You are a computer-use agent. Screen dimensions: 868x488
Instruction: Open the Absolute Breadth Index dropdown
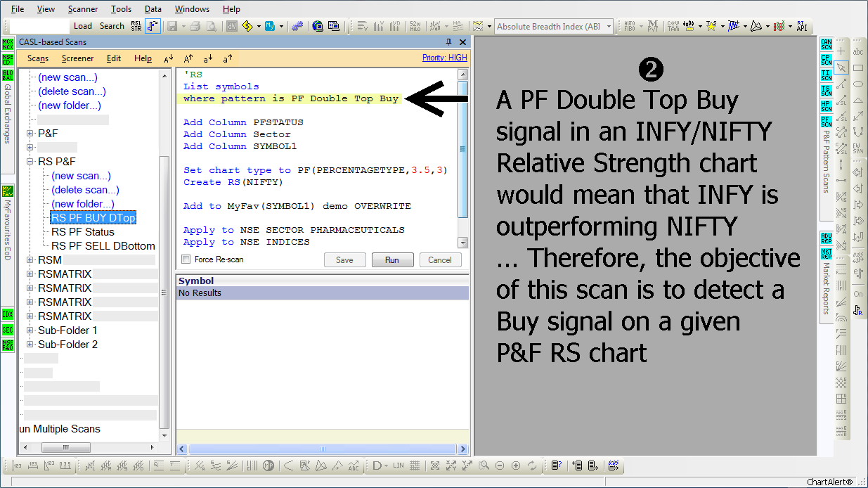coord(609,27)
